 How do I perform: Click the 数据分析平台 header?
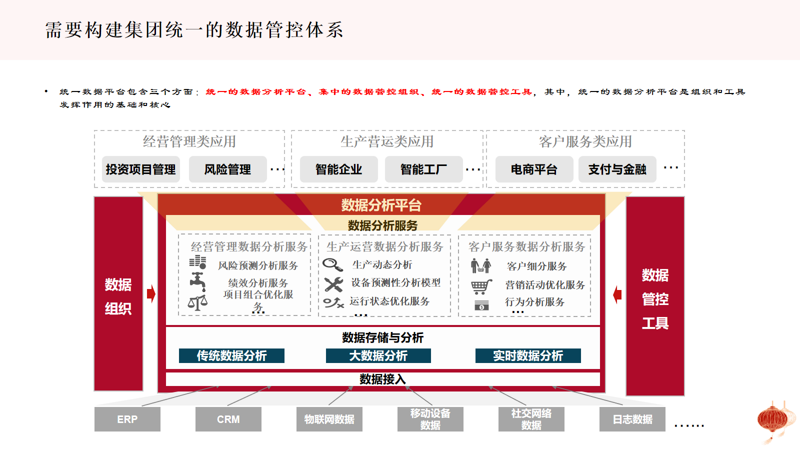(382, 205)
